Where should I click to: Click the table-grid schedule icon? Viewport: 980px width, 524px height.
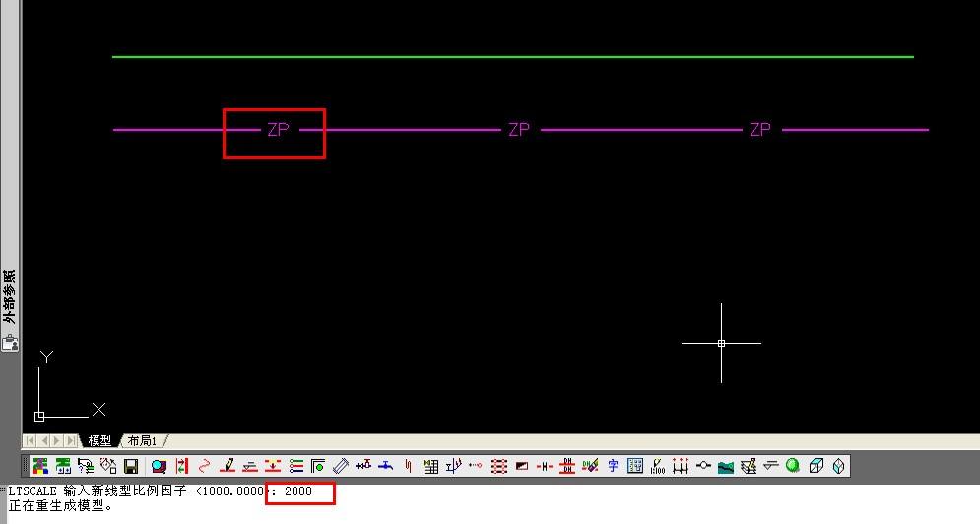click(x=430, y=466)
